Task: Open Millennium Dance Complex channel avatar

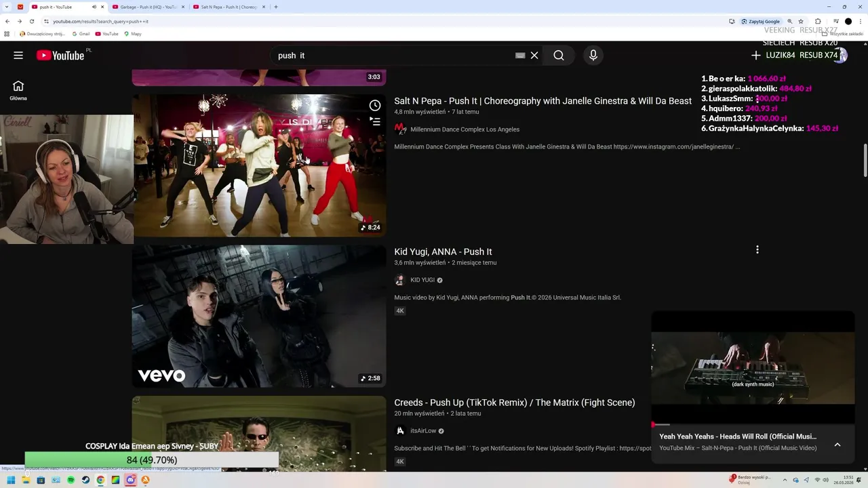Action: [400, 129]
